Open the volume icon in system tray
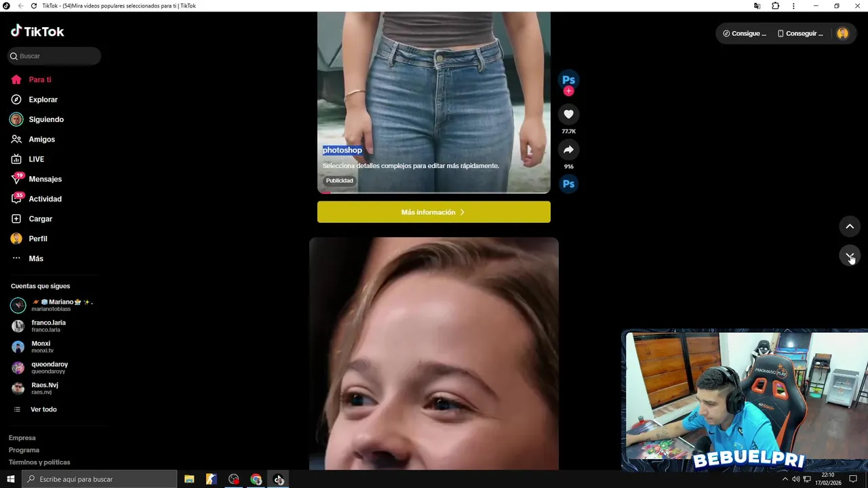868x488 pixels. (x=796, y=479)
